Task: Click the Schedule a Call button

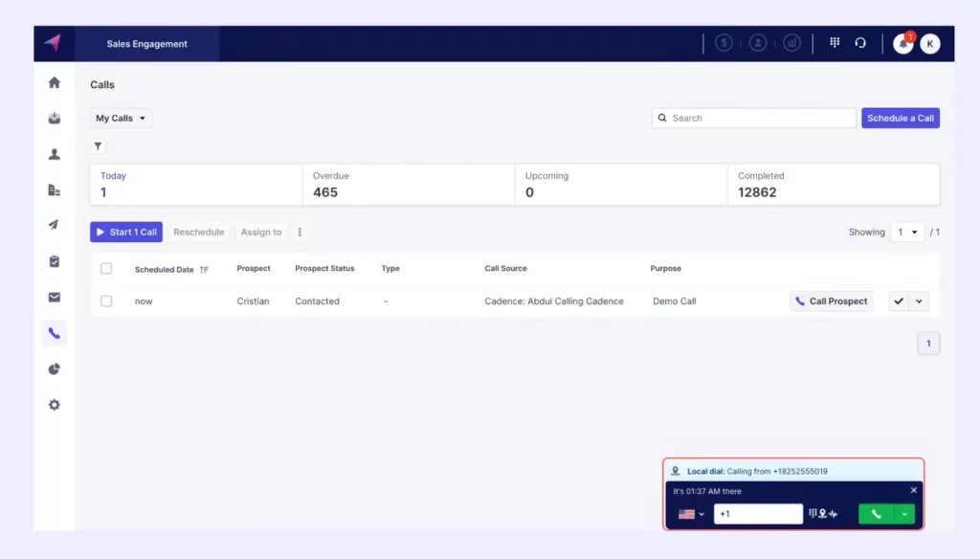Action: pyautogui.click(x=900, y=118)
